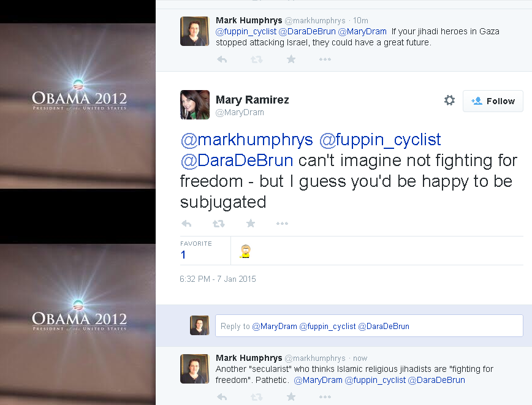Favorite the top tweet with the star icon
The width and height of the screenshot is (532, 405).
tap(291, 59)
